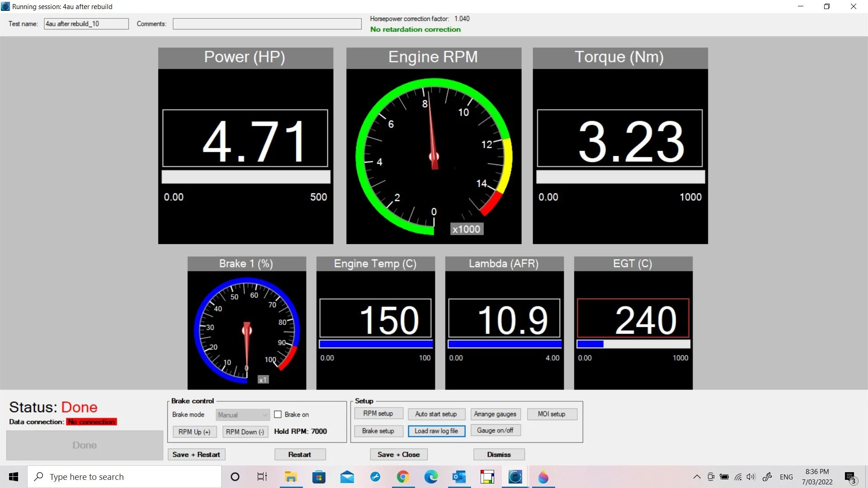This screenshot has width=868, height=488.
Task: Open Google Chrome from the taskbar
Action: (x=403, y=477)
